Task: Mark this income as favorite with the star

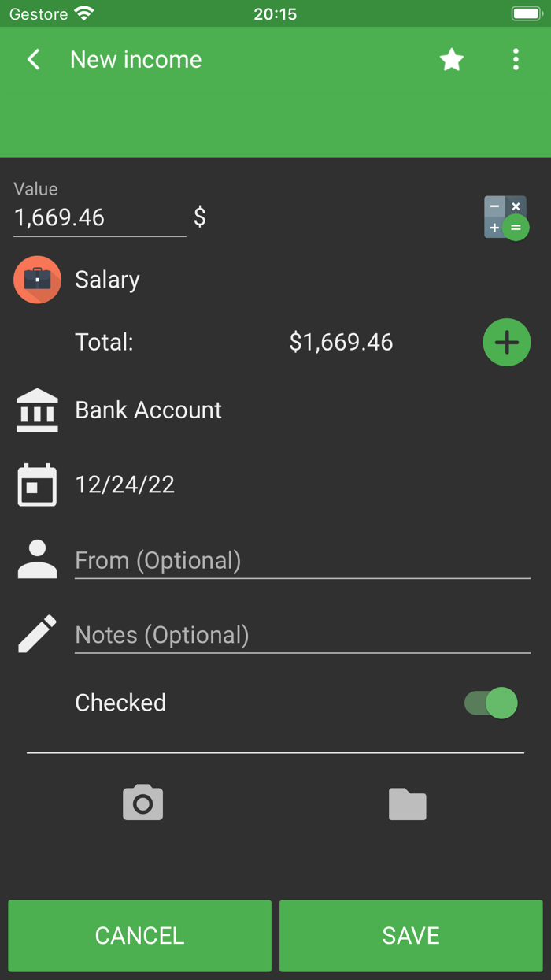Action: click(451, 59)
